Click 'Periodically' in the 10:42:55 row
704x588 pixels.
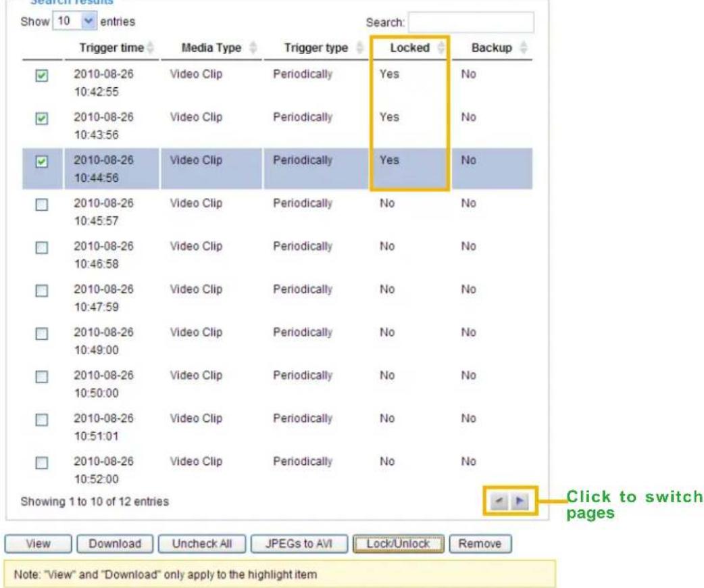(303, 74)
